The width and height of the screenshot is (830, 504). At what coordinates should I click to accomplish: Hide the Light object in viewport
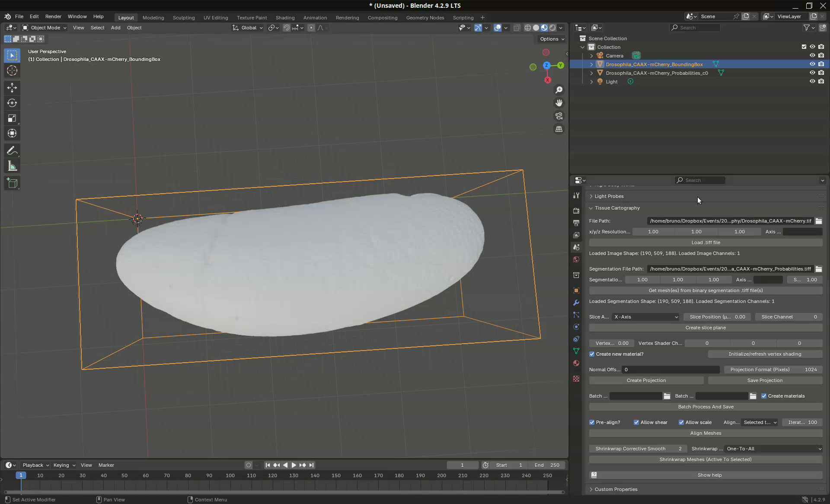click(x=812, y=81)
